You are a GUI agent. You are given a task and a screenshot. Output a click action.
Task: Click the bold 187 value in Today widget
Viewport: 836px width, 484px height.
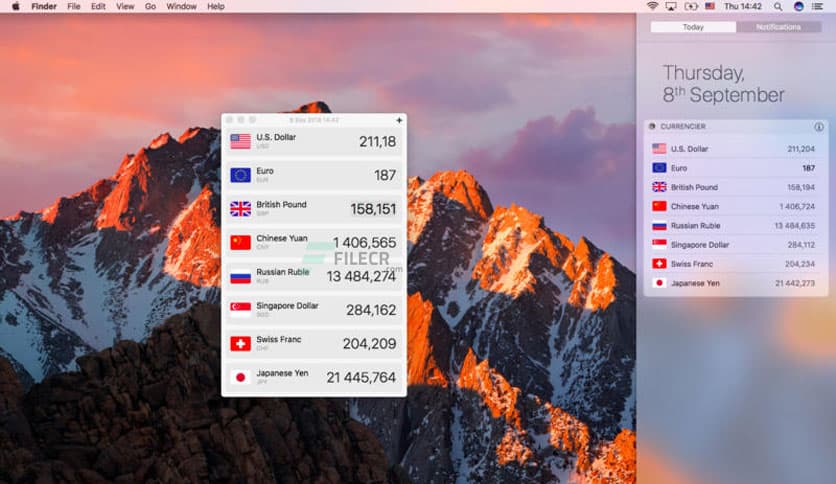808,168
